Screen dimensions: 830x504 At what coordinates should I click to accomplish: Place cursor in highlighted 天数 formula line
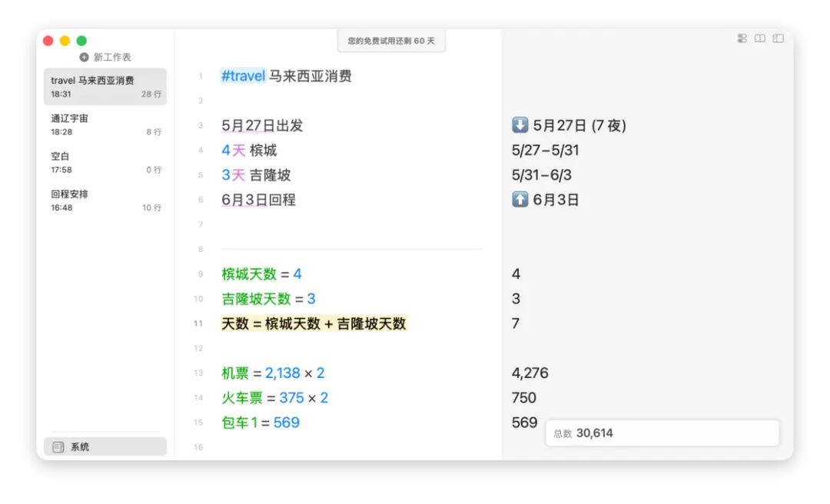pos(314,323)
